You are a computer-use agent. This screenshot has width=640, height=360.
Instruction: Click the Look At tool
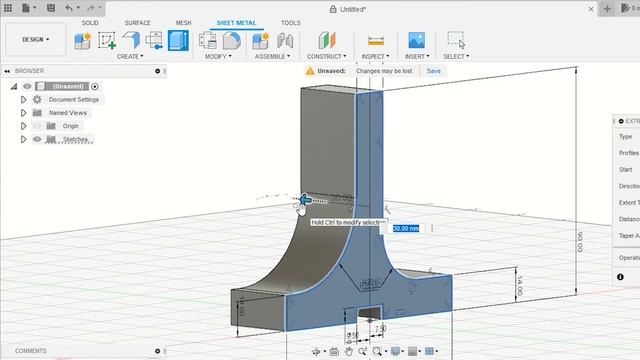click(x=334, y=351)
